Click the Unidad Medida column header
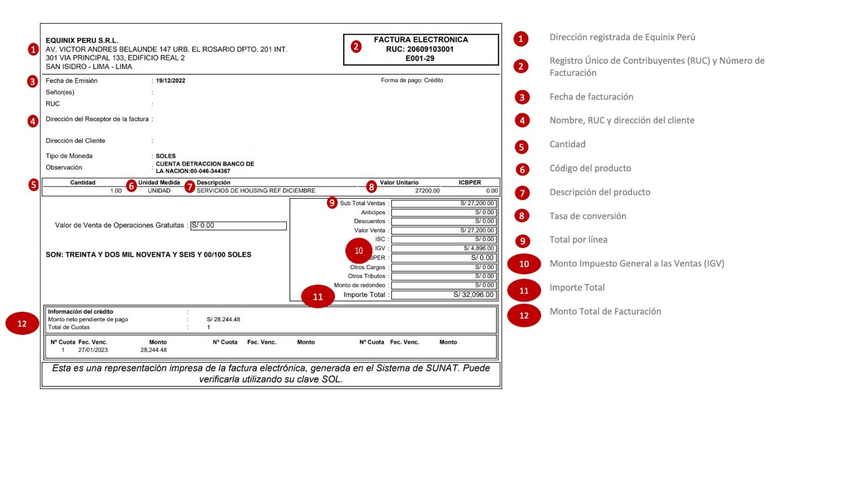Screen dimensions: 868x488 pos(159,182)
